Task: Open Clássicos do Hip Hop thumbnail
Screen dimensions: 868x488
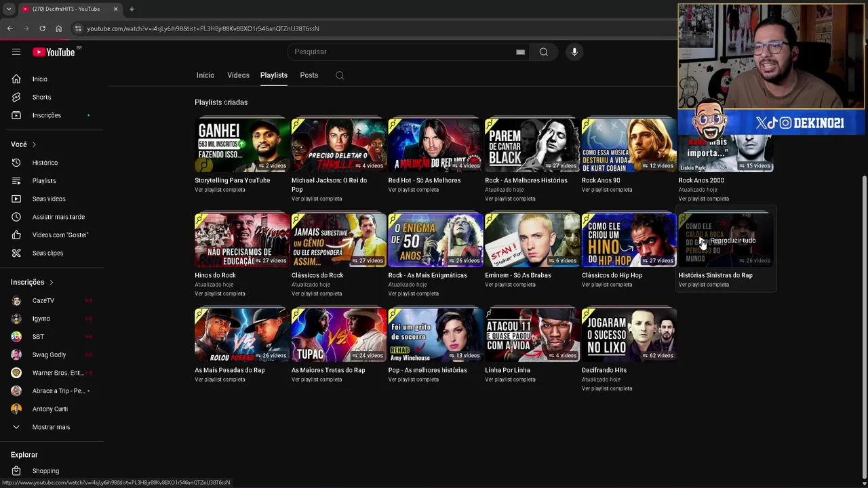Action: click(x=629, y=240)
